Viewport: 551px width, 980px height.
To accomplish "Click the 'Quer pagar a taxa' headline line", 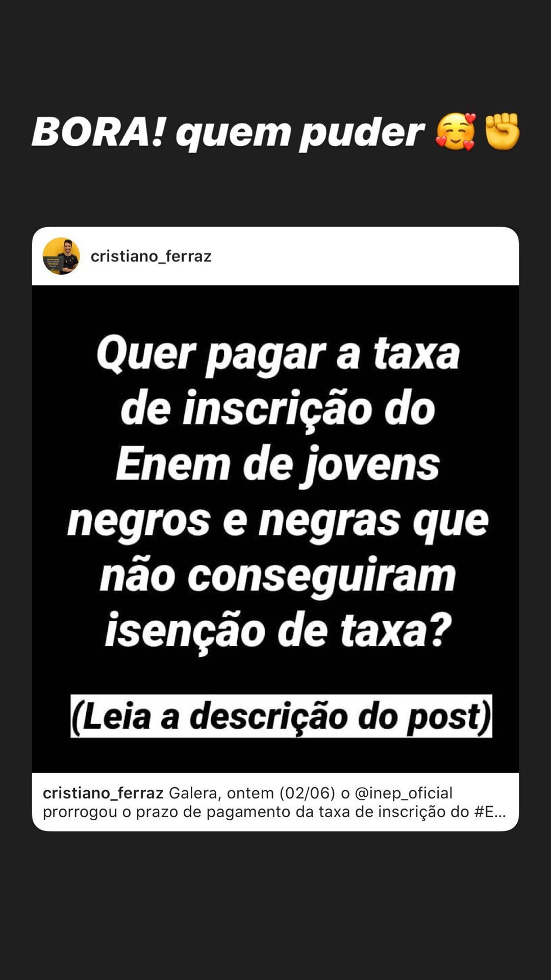I will (278, 354).
